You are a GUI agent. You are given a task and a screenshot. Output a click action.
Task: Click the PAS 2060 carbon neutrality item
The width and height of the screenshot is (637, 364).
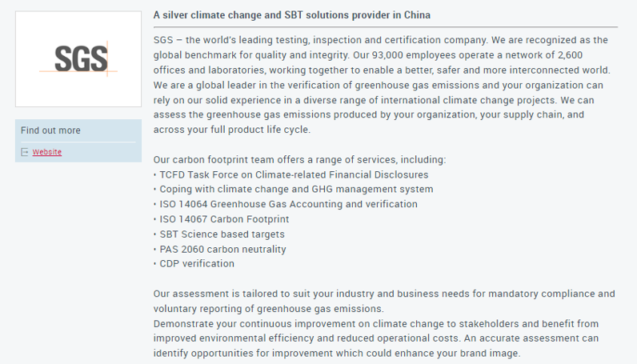[220, 249]
